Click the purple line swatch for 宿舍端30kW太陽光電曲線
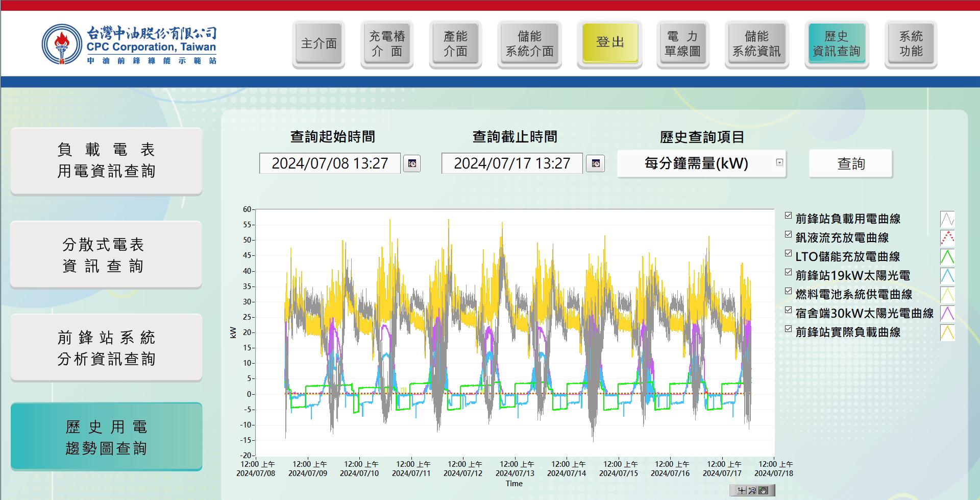This screenshot has height=500, width=980. tap(947, 314)
